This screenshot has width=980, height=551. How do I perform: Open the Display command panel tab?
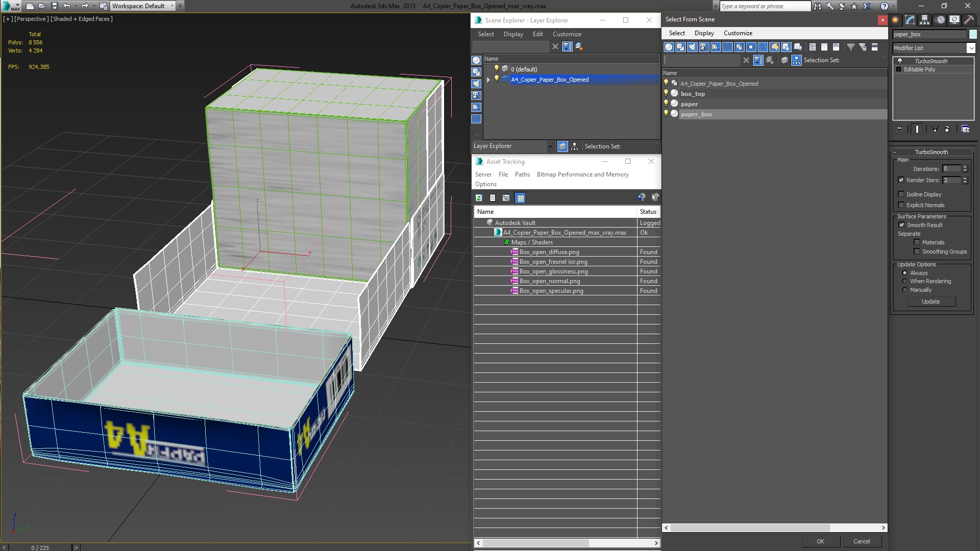click(954, 20)
